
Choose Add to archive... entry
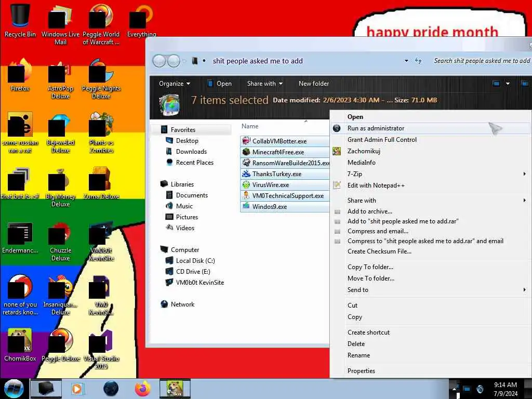(x=431, y=211)
